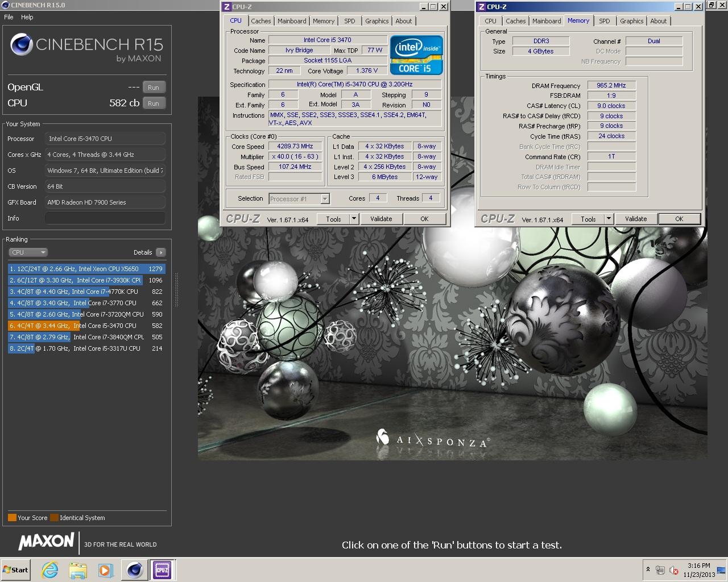The height and width of the screenshot is (582, 728).
Task: Switch to Graphics tab in right CPU-Z
Action: coord(632,21)
